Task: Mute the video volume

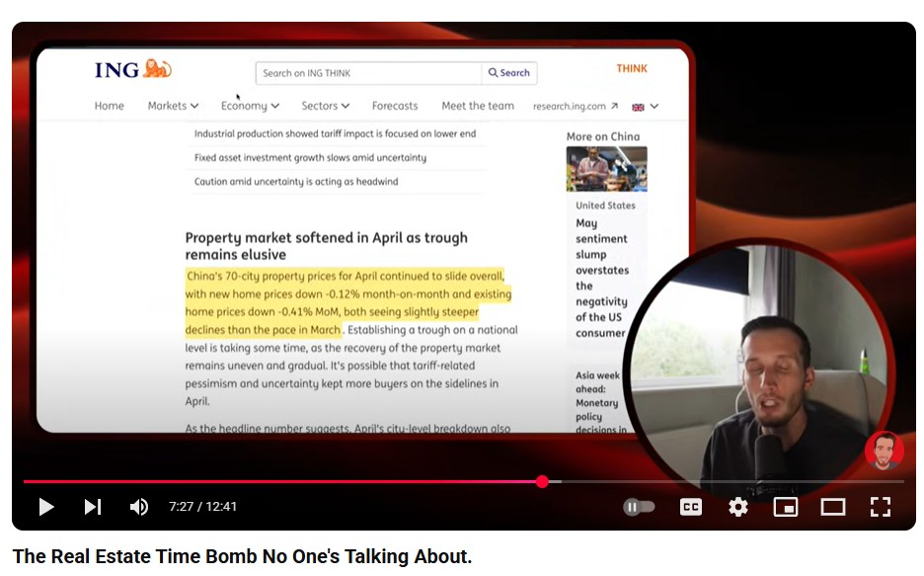Action: coord(139,507)
